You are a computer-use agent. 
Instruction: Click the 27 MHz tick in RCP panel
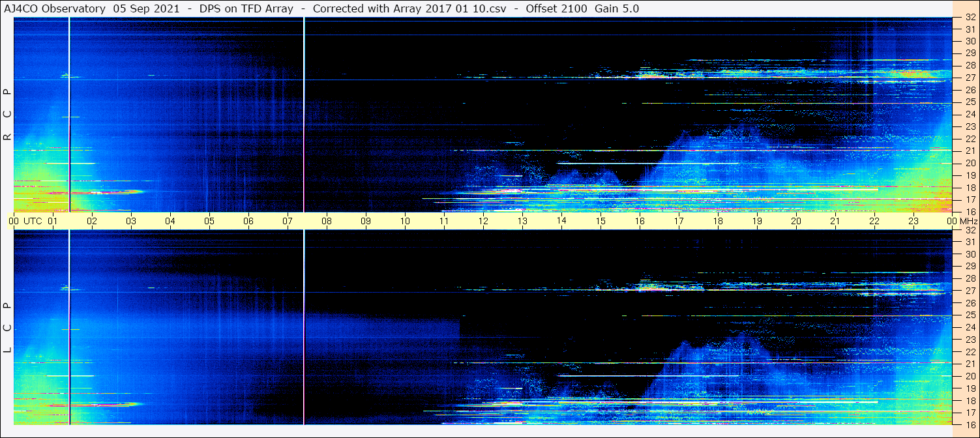pos(970,78)
